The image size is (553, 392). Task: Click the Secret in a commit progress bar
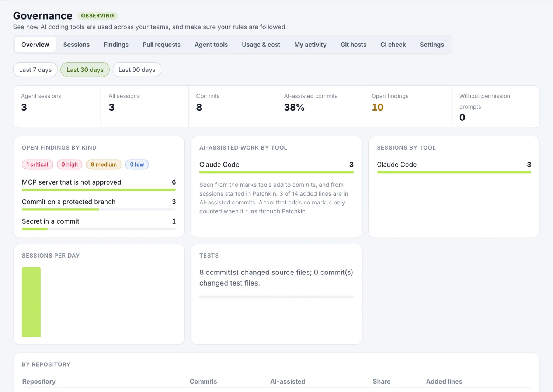[99, 229]
